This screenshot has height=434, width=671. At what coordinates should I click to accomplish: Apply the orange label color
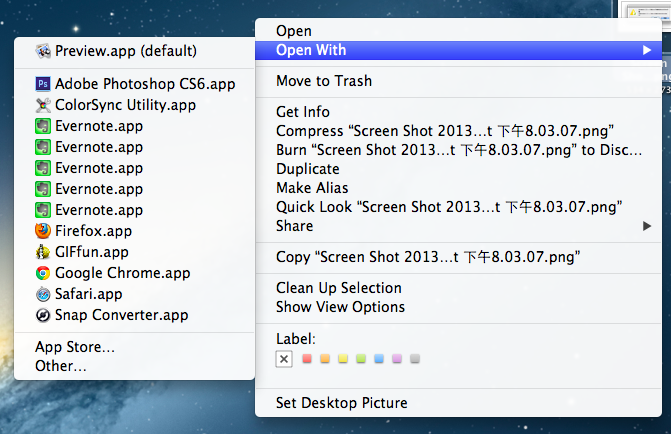click(325, 359)
